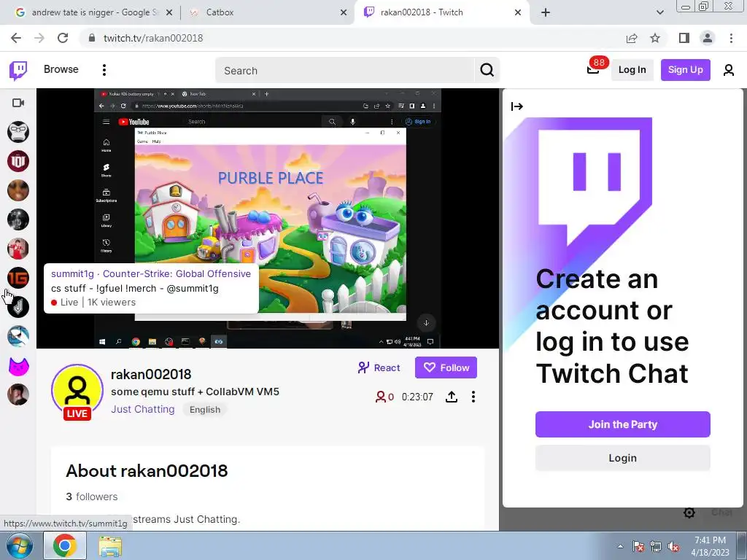Click the 3 followers text
The height and width of the screenshot is (560, 747).
coord(91,497)
